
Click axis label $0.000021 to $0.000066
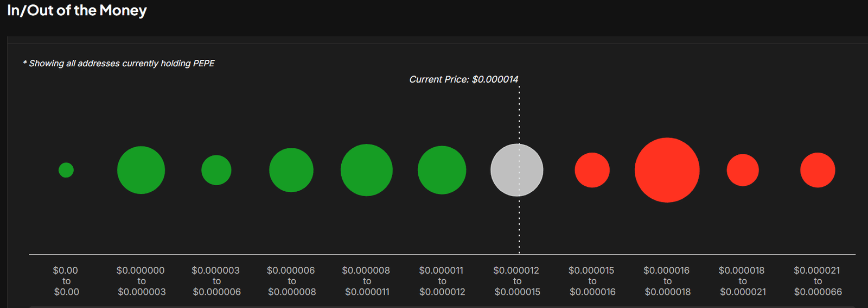(818, 281)
